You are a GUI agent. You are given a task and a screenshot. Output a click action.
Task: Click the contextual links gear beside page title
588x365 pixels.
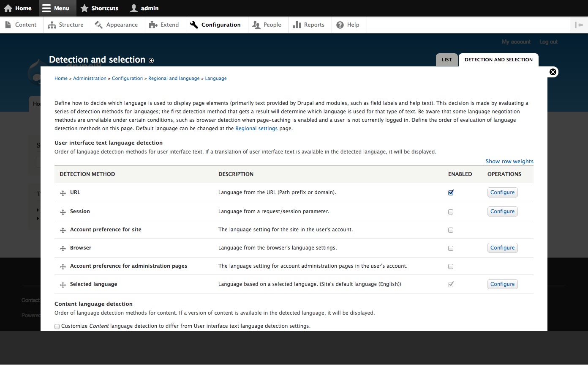point(151,60)
